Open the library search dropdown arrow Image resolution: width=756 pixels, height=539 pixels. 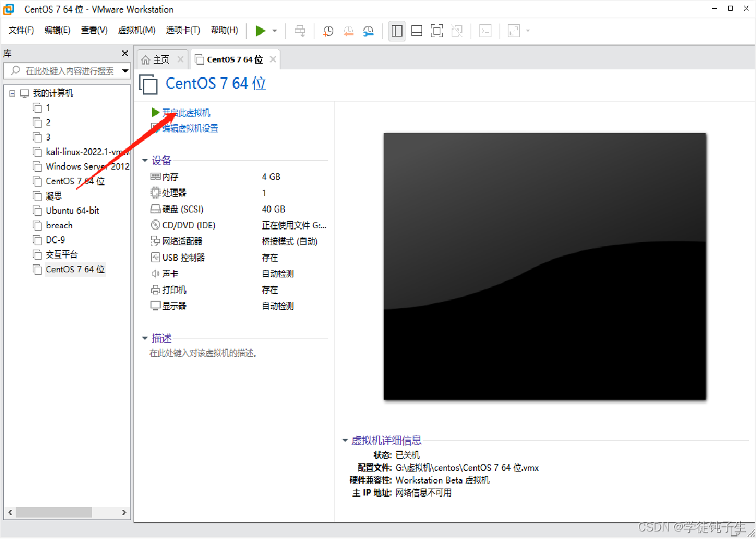click(x=125, y=71)
